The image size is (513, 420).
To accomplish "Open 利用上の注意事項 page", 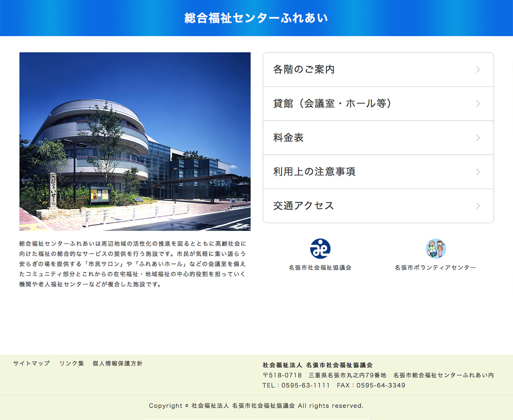I will pos(314,172).
